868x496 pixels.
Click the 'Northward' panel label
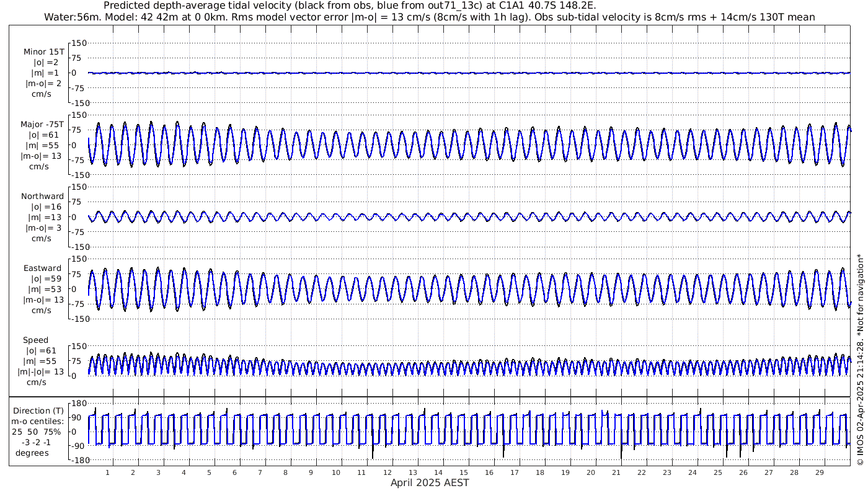42,196
